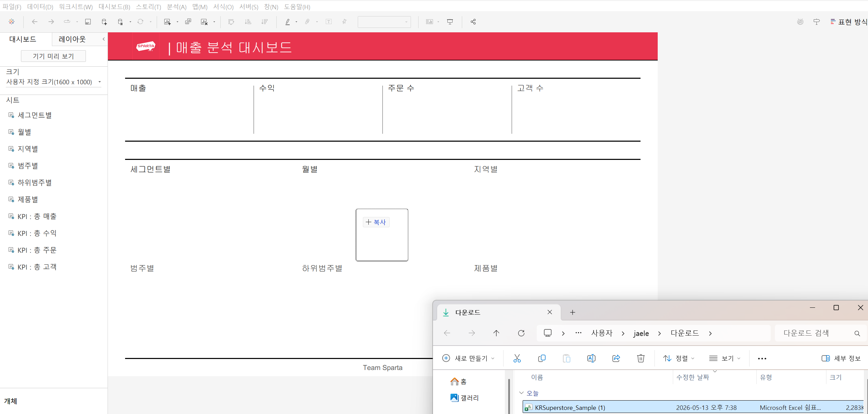The height and width of the screenshot is (414, 868).
Task: Click the Cut scissors icon in the Downloads window
Action: pos(517,358)
